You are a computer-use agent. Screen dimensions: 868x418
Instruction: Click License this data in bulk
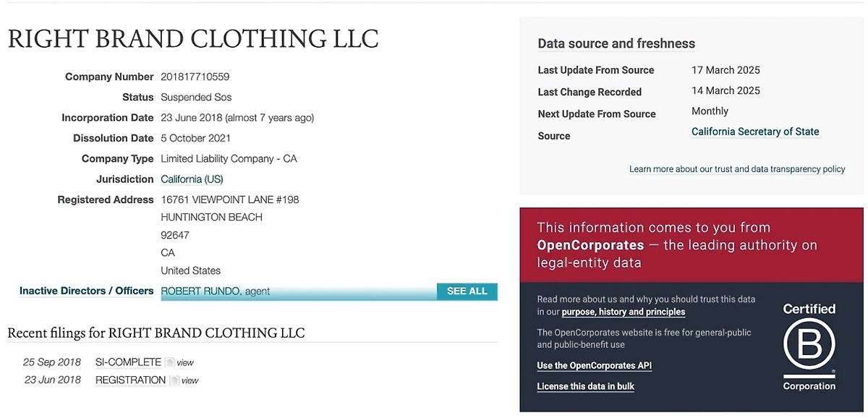[x=585, y=386]
